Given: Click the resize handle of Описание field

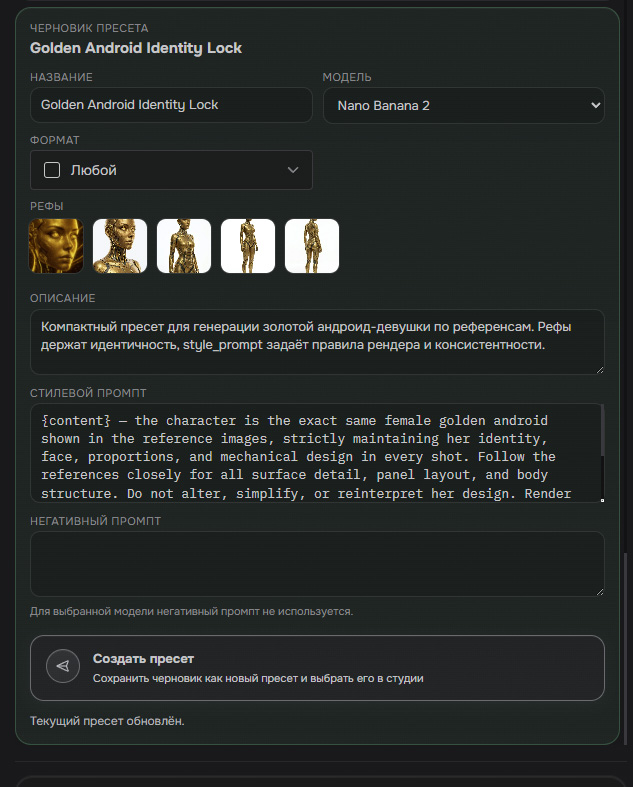Looking at the screenshot, I should click(x=599, y=369).
